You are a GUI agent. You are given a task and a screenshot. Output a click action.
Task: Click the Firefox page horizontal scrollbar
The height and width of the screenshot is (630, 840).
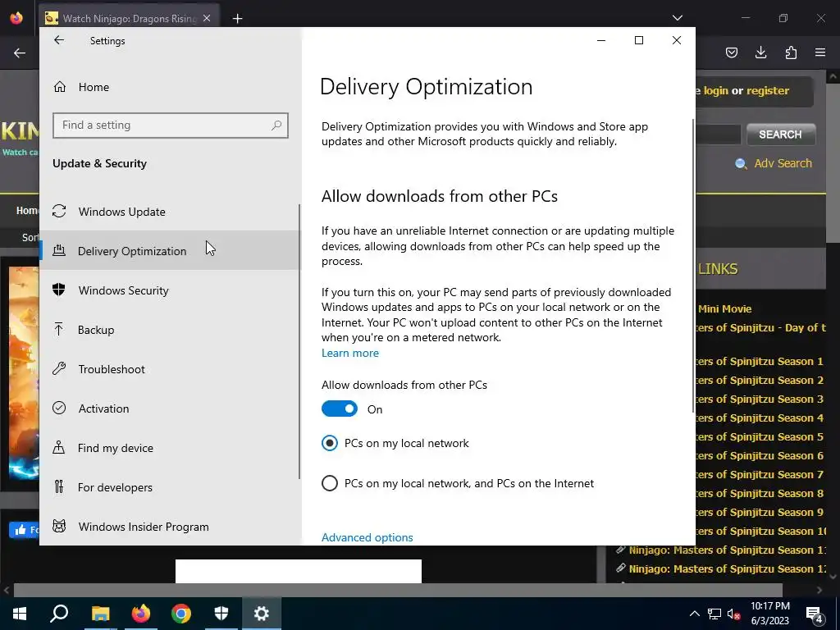[398, 591]
